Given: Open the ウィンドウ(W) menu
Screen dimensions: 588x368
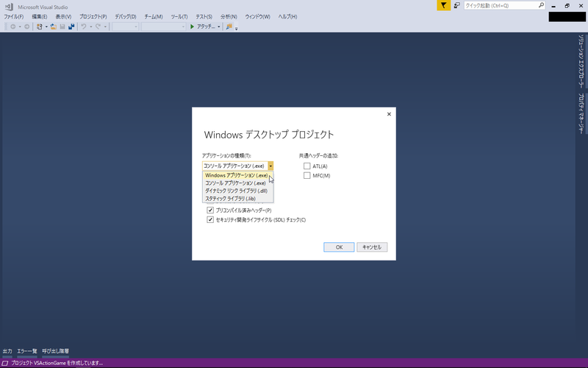Looking at the screenshot, I should click(258, 16).
